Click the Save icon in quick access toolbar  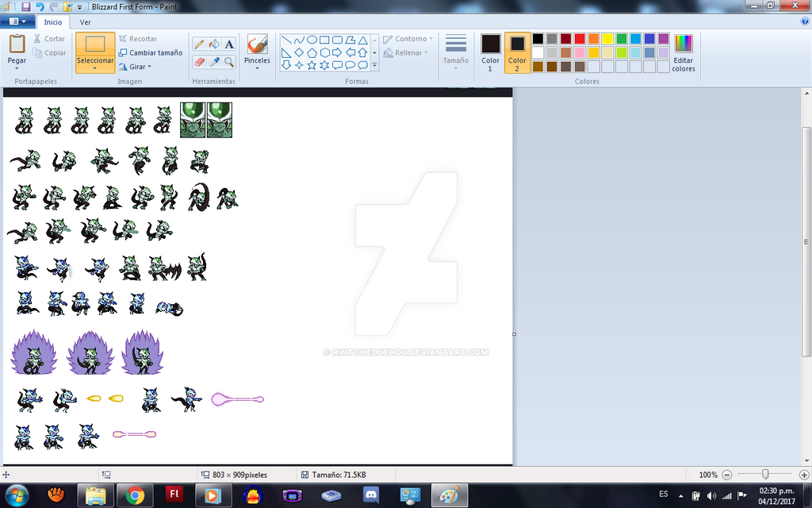pos(25,6)
